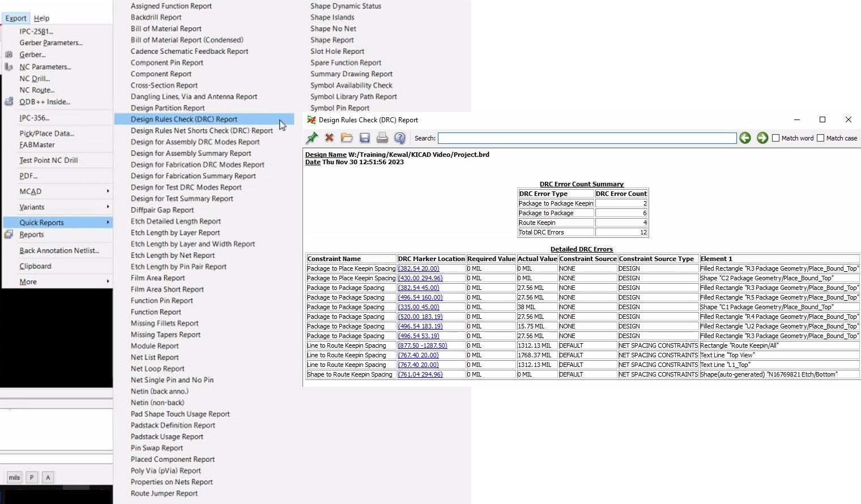Screen dimensions: 861x504
Task: Click the red delete icon on the report toolbar
Action: click(x=329, y=138)
